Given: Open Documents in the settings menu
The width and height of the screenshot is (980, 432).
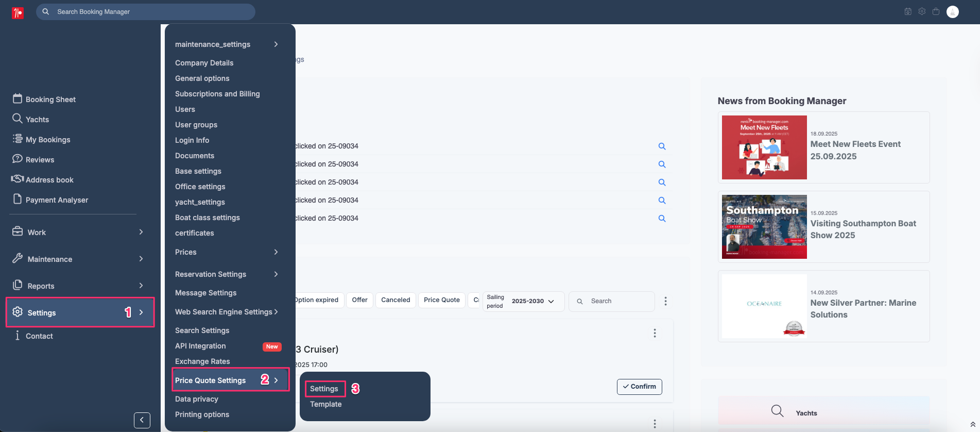Looking at the screenshot, I should (195, 156).
